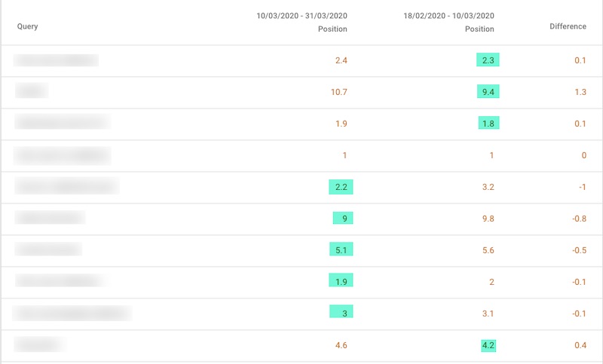
Task: Select the 5.6 position value
Action: pos(488,250)
